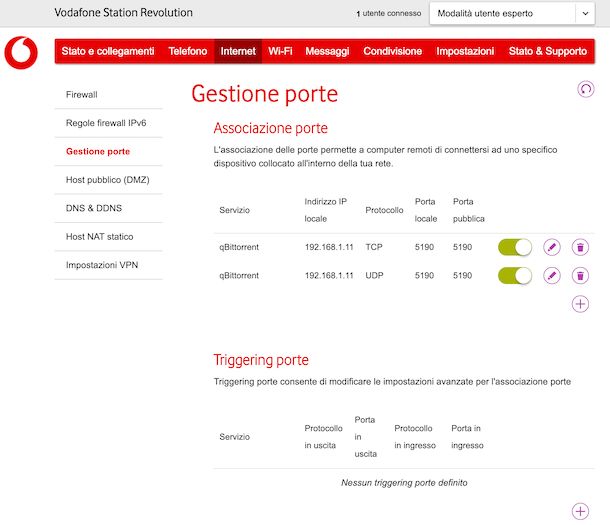
Task: Go to DNS & DDNS sidebar item
Action: coord(109,208)
